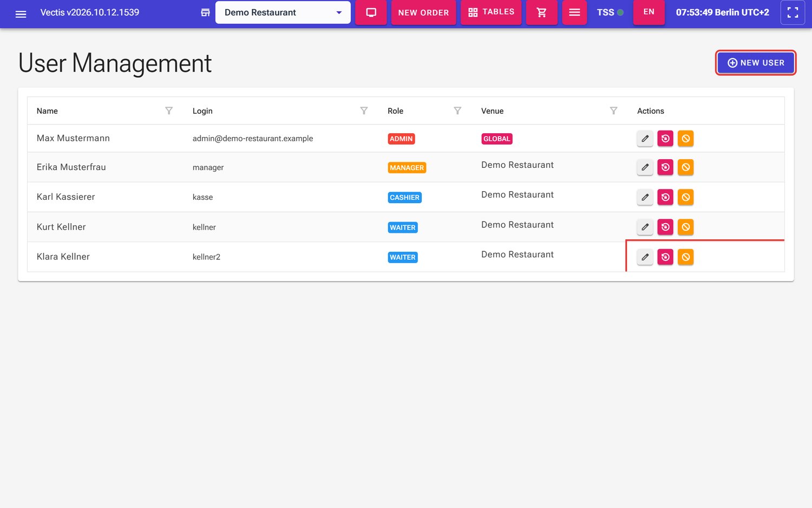This screenshot has height=508, width=812.
Task: Open the shopping cart button
Action: pyautogui.click(x=541, y=12)
